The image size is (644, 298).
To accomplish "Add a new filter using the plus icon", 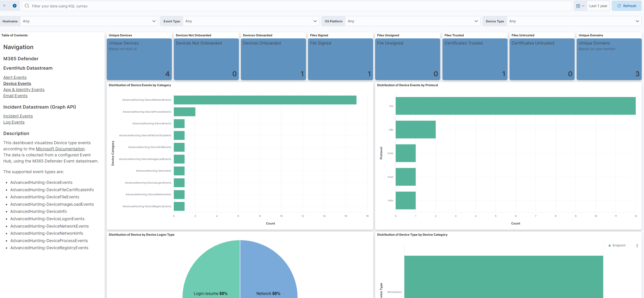I will tap(14, 6).
